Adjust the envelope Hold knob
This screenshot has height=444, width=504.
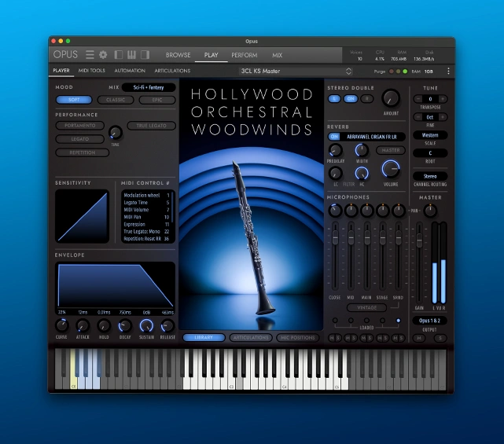tap(104, 326)
